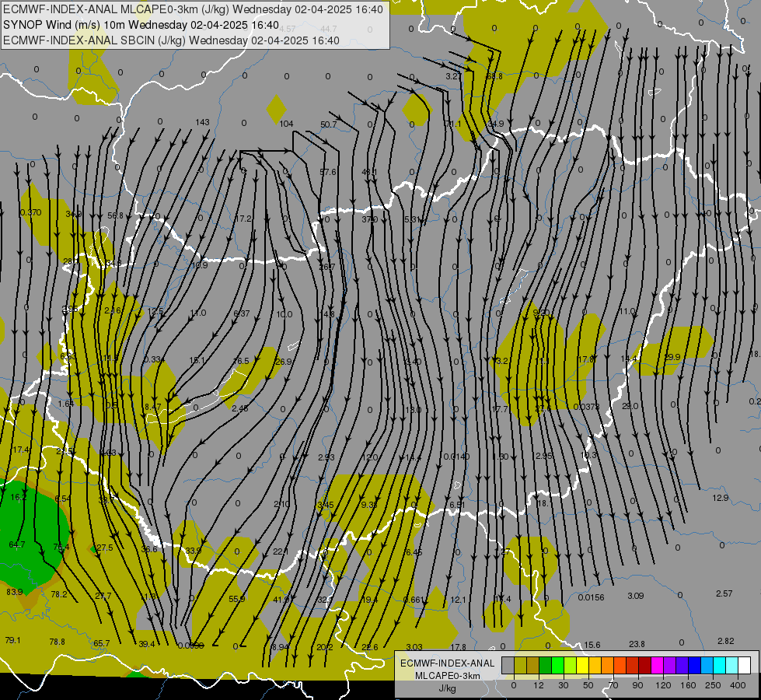
Task: Click the dark green legend swatch
Action: [x=545, y=666]
